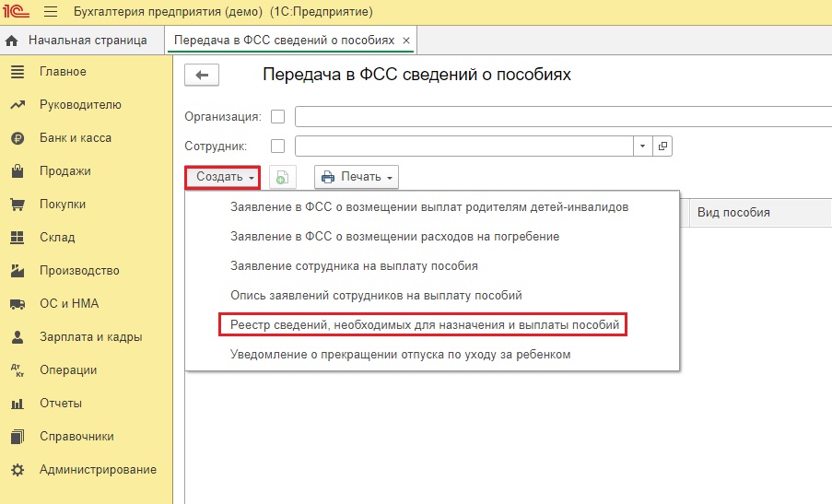Switch to the Начальная страница tab

(x=82, y=41)
